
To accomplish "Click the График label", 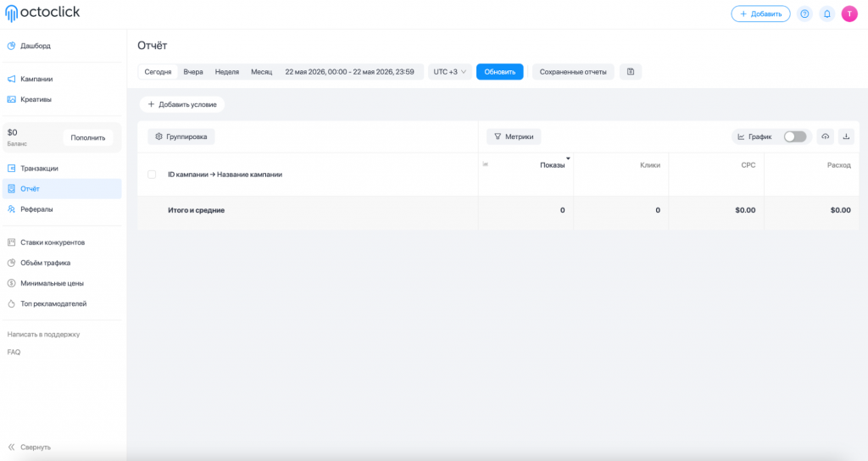I will pyautogui.click(x=759, y=136).
